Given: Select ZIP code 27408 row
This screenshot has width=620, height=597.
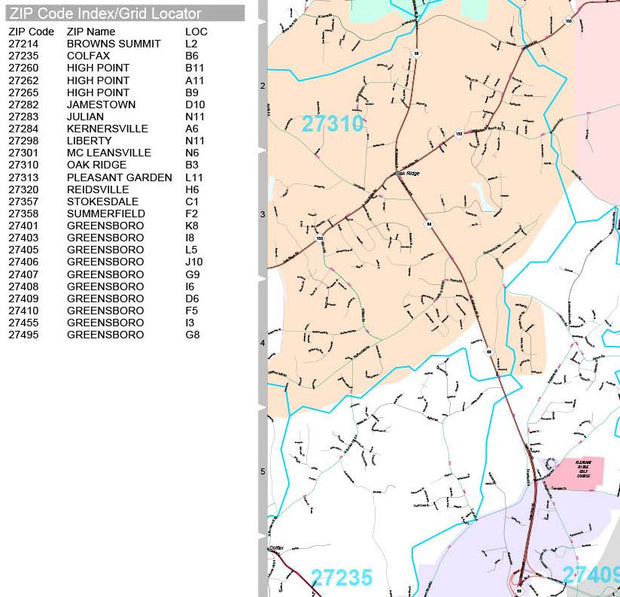Looking at the screenshot, I should (x=102, y=286).
